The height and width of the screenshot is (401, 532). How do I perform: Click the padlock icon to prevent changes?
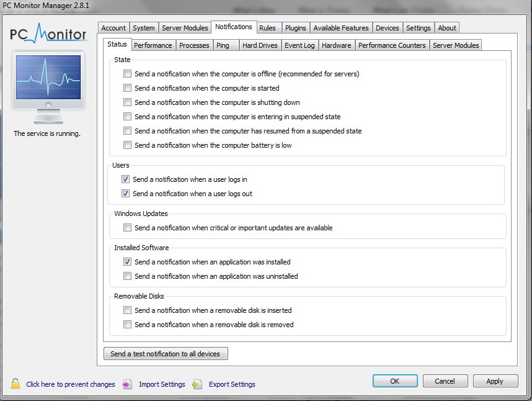click(x=16, y=384)
